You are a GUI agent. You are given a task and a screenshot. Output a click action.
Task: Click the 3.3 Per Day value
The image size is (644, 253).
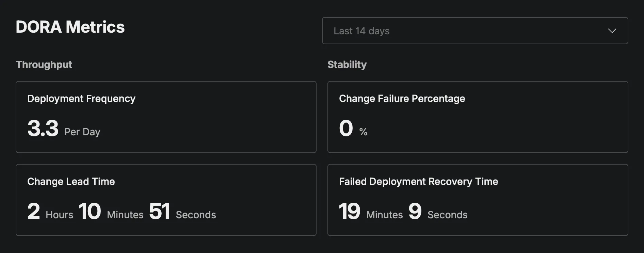point(64,129)
